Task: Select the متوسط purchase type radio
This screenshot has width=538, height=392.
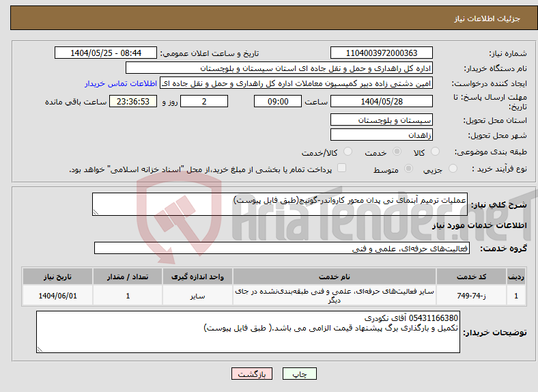Action: 408,169
